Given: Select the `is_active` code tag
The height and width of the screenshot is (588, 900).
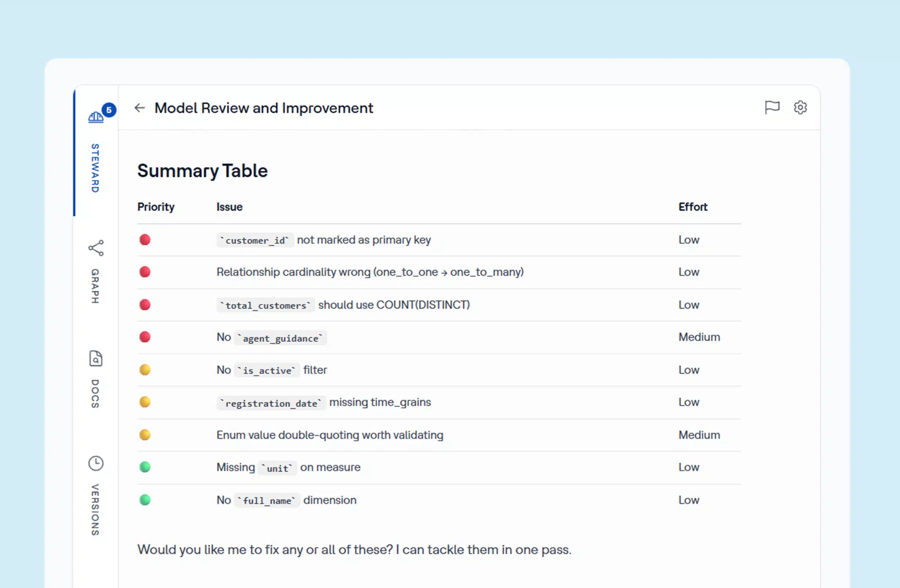Looking at the screenshot, I should [x=267, y=370].
